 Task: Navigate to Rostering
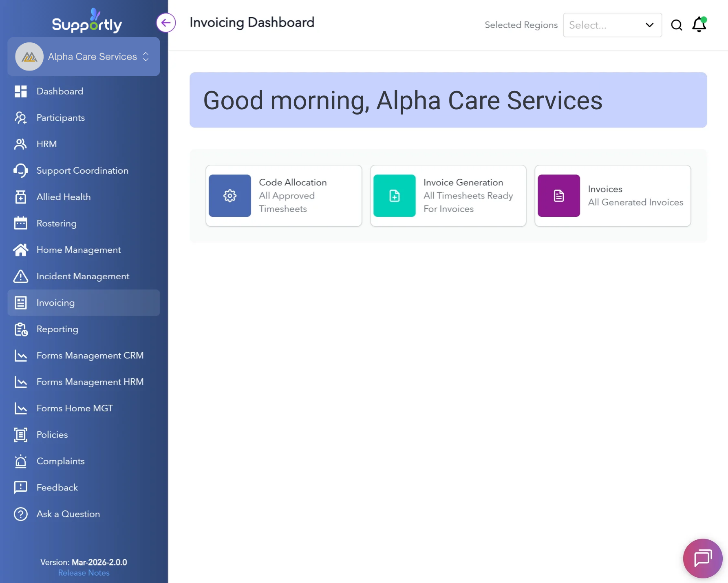click(84, 223)
